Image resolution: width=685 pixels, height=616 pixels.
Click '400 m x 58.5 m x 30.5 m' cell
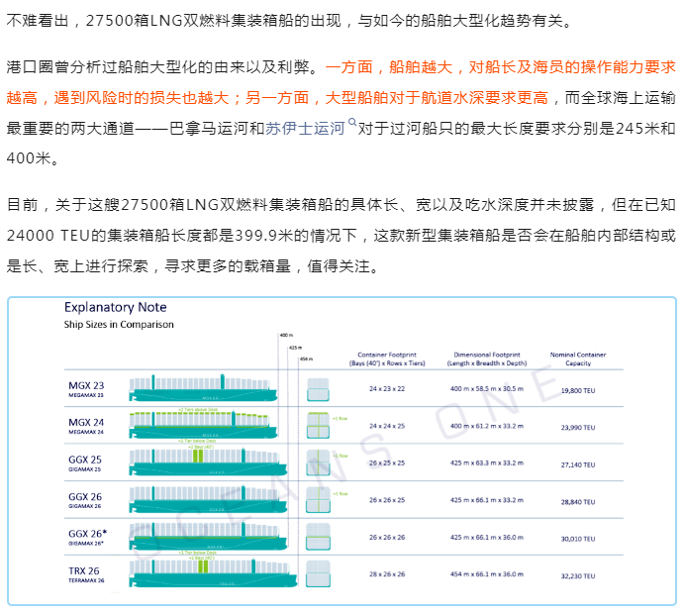[487, 388]
